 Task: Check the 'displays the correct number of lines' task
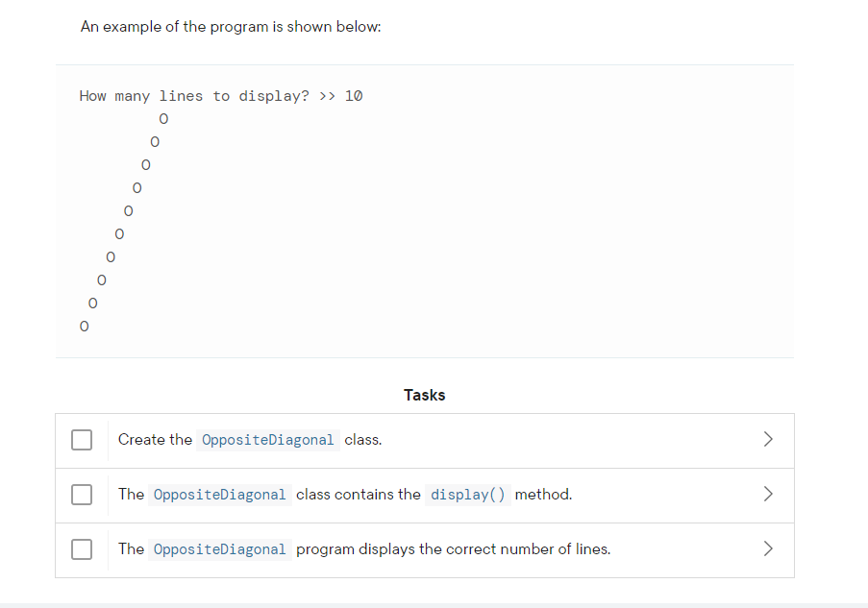click(82, 548)
